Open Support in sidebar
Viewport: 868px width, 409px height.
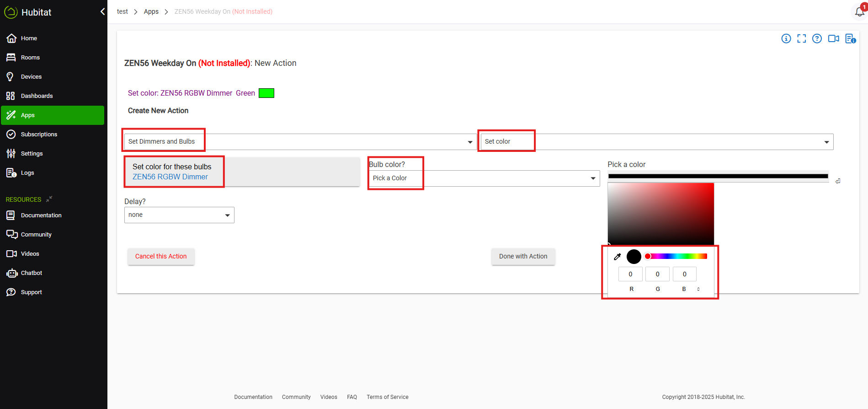[x=53, y=292]
